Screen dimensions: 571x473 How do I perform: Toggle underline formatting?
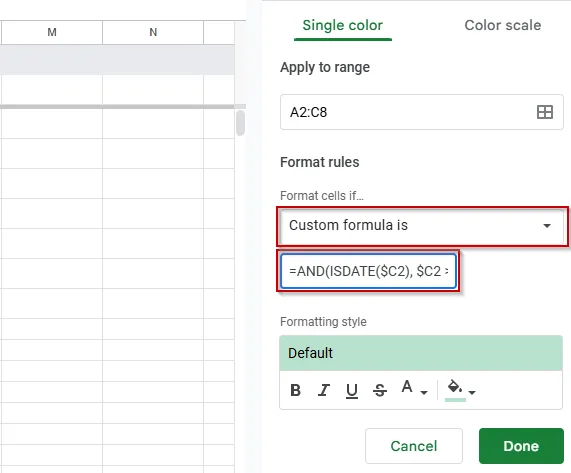click(351, 390)
